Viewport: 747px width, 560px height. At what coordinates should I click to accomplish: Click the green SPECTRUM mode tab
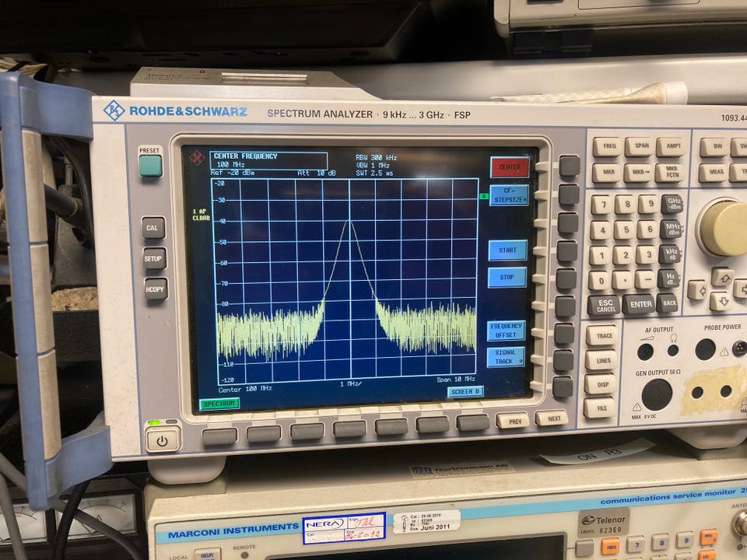(219, 404)
